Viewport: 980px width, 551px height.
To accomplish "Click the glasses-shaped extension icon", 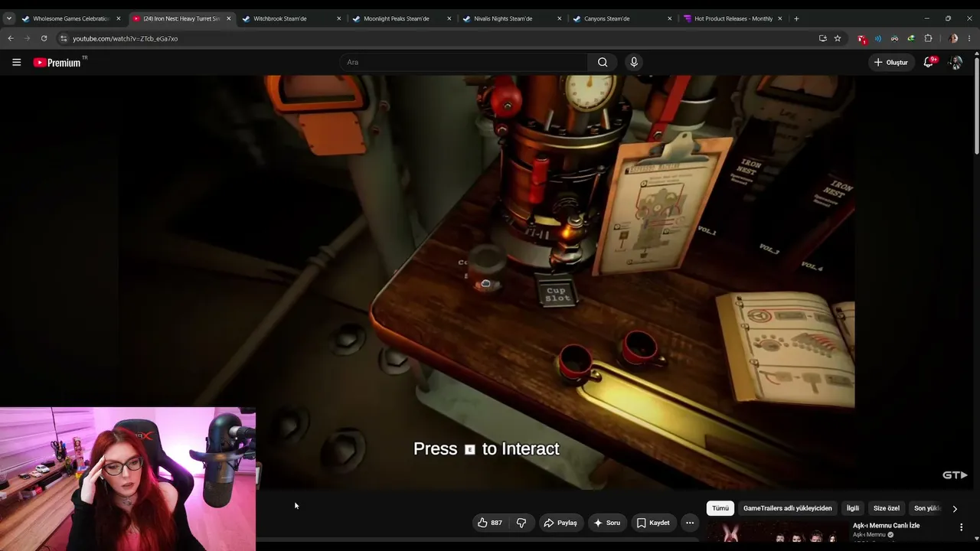I will pos(894,38).
